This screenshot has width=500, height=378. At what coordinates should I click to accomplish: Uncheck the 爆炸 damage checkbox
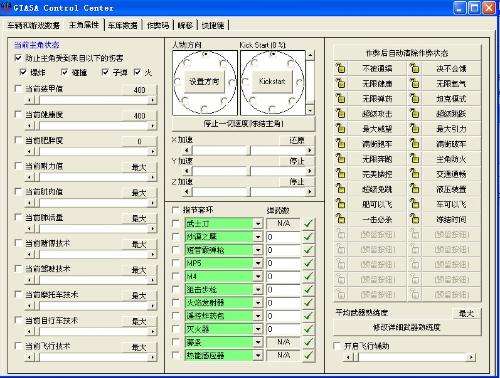click(23, 72)
